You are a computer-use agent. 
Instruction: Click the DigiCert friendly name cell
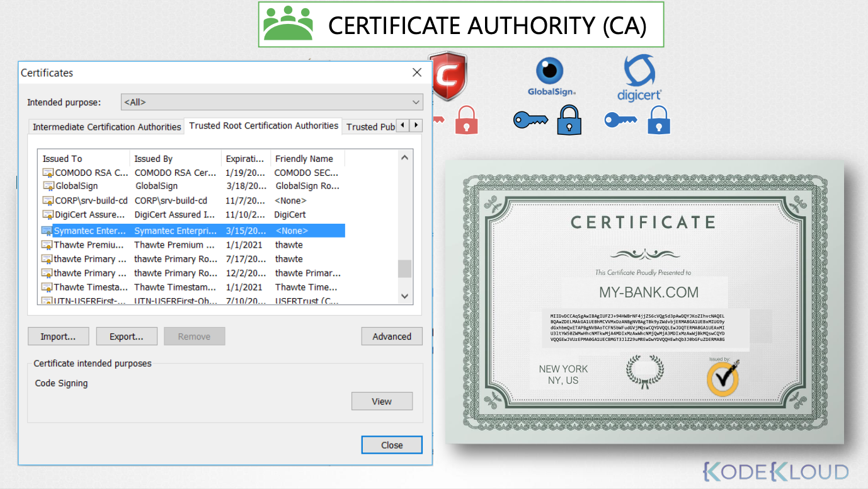pyautogui.click(x=290, y=215)
